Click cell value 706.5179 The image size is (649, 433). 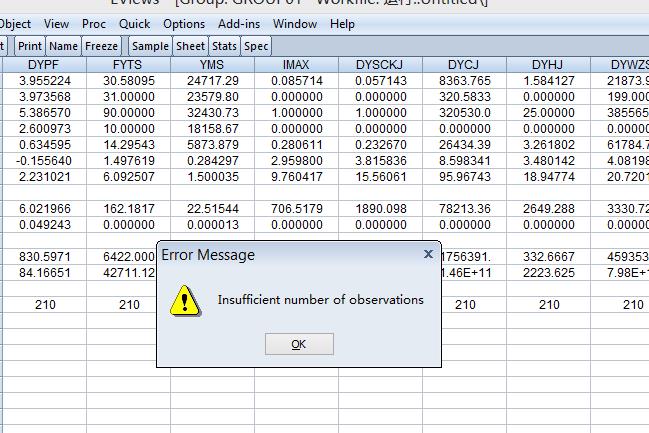tap(297, 209)
